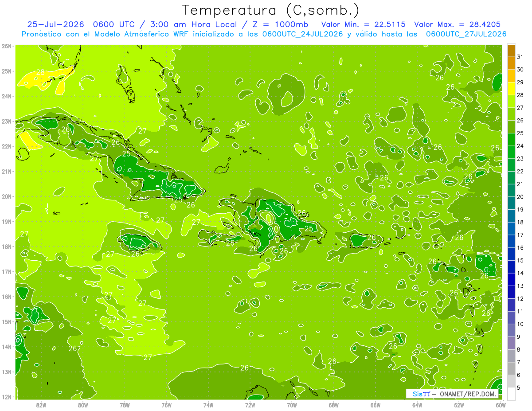The image size is (532, 411).
Task: Click the title 'Temperatura (C,somb.)'
Action: [x=270, y=10]
